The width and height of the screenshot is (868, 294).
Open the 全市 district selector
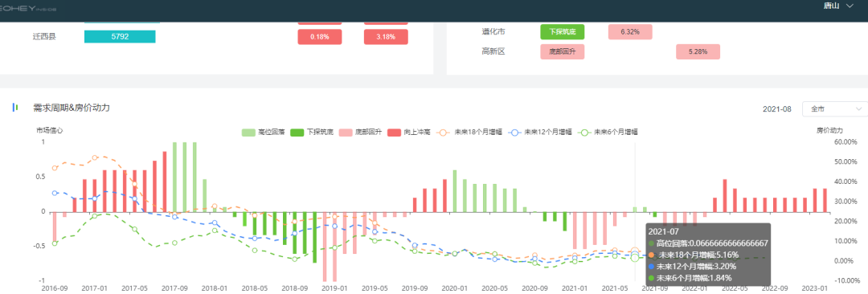pyautogui.click(x=835, y=109)
